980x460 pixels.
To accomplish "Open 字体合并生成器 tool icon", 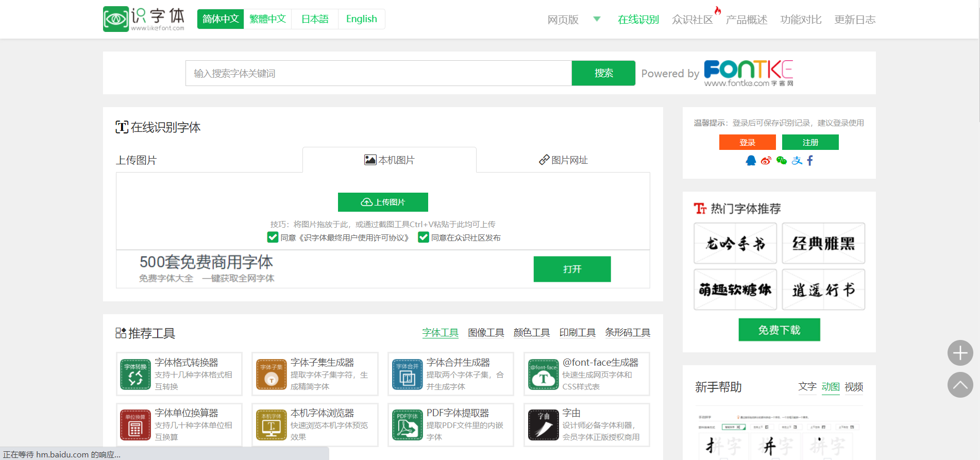I will click(408, 374).
